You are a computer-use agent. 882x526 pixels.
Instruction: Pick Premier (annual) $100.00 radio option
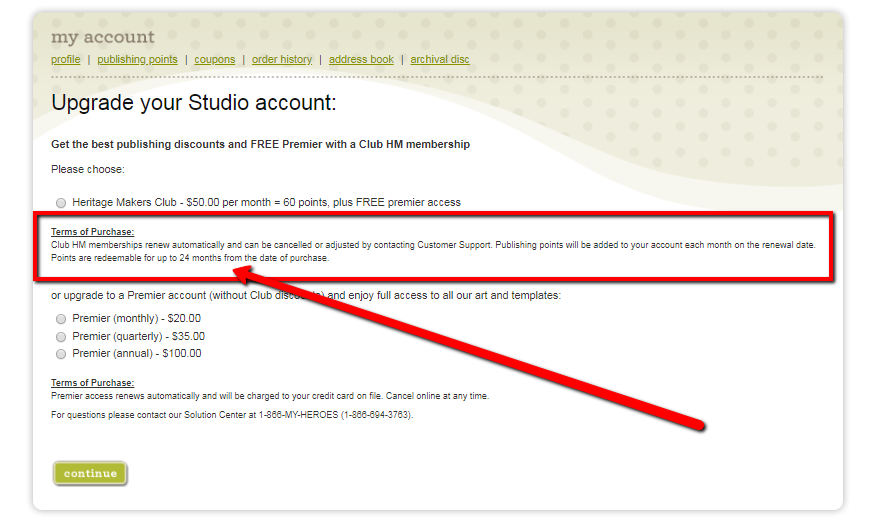click(x=61, y=354)
